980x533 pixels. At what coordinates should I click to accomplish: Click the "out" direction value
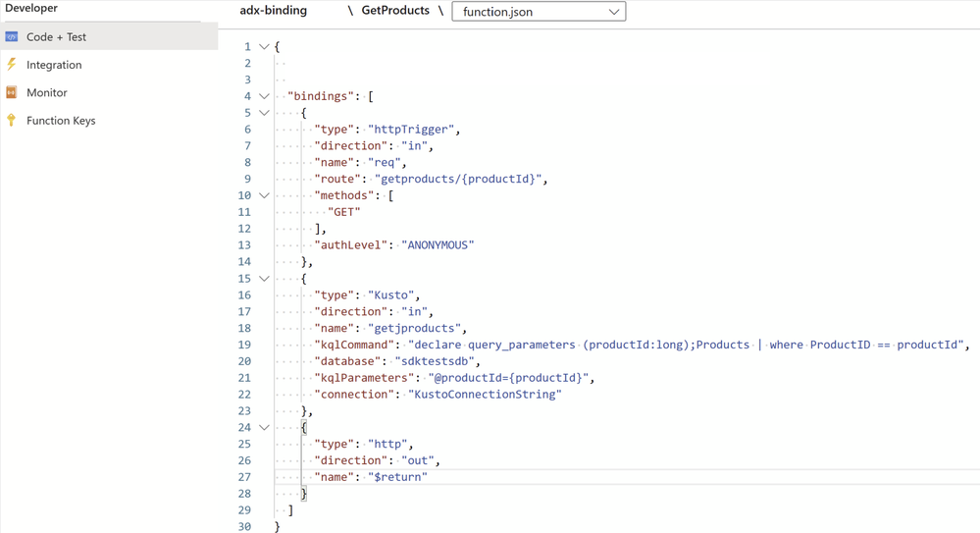point(418,460)
